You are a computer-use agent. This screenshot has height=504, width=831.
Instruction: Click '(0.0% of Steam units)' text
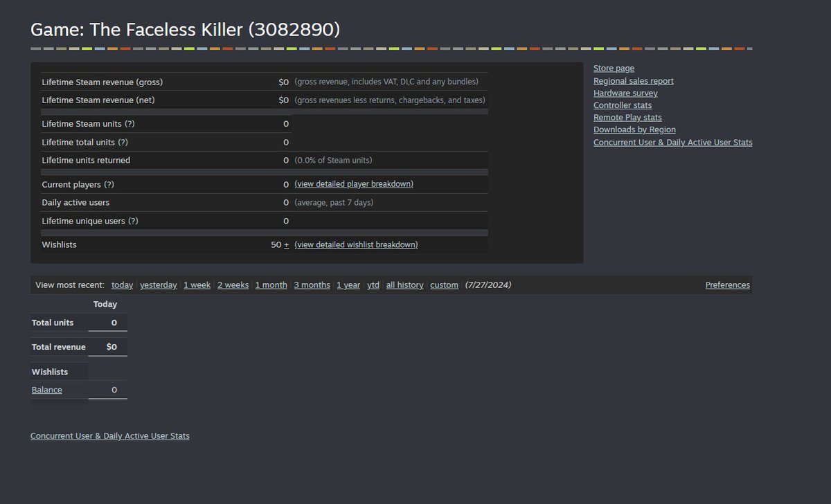click(333, 161)
